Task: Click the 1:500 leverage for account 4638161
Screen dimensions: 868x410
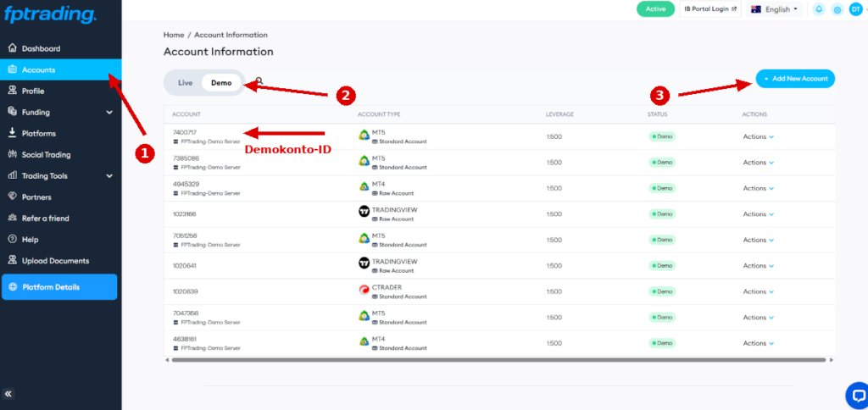Action: (554, 343)
